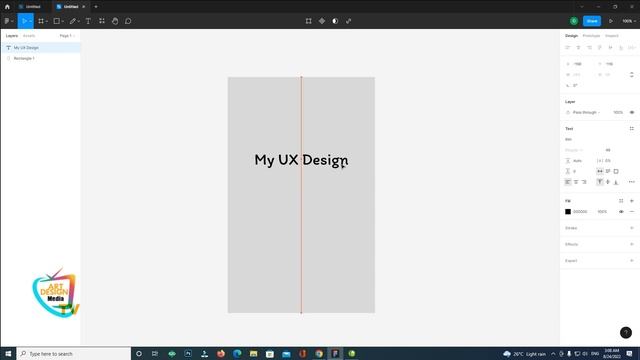
Task: Open the Windows Start menu
Action: pyautogui.click(x=8, y=353)
